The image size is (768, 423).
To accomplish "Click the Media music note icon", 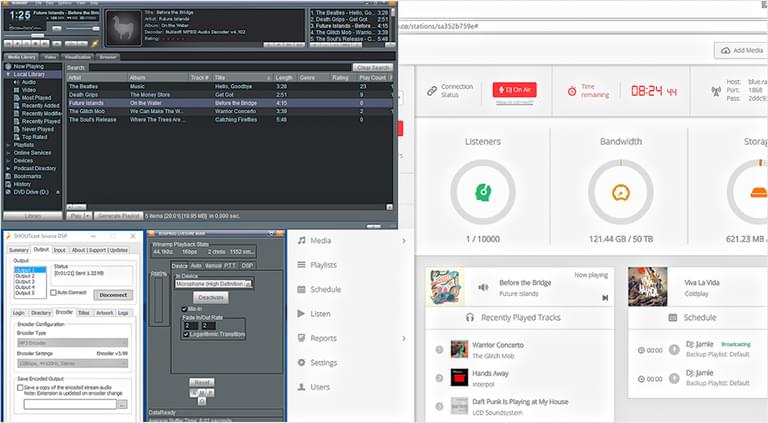I will (301, 240).
